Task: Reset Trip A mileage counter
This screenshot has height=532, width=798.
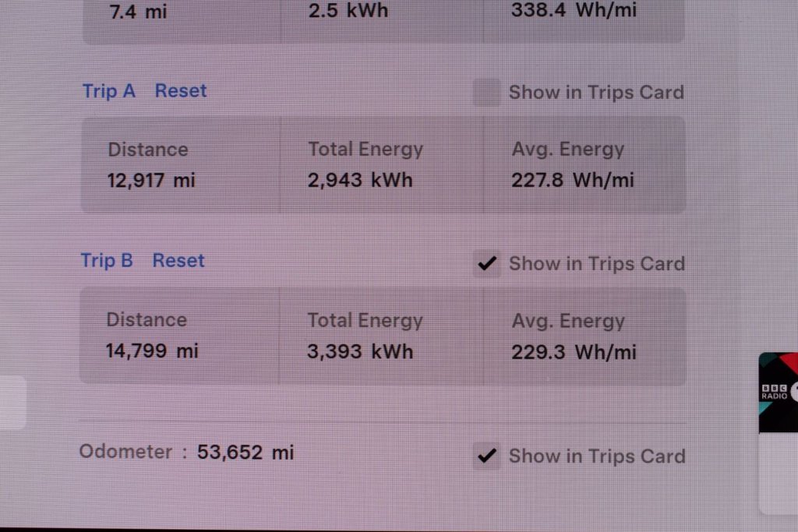Action: coord(180,90)
